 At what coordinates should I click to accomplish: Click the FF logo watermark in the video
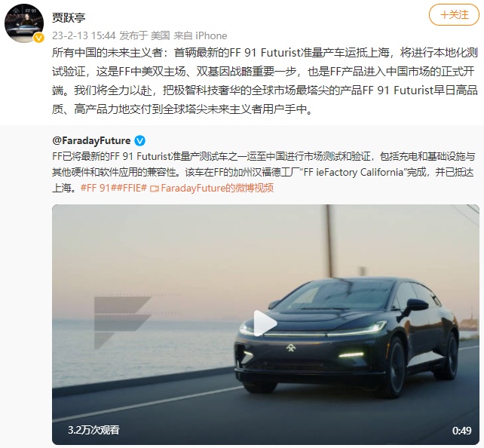click(x=122, y=322)
